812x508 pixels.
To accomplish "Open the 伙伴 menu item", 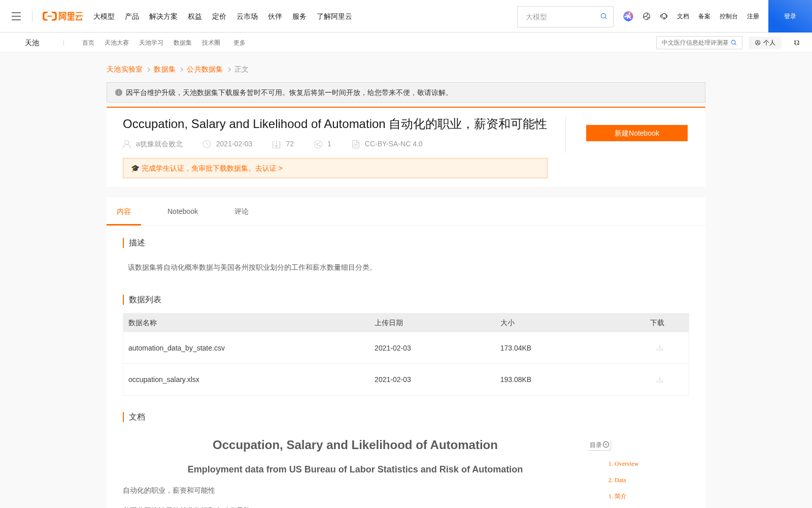I will coord(275,16).
